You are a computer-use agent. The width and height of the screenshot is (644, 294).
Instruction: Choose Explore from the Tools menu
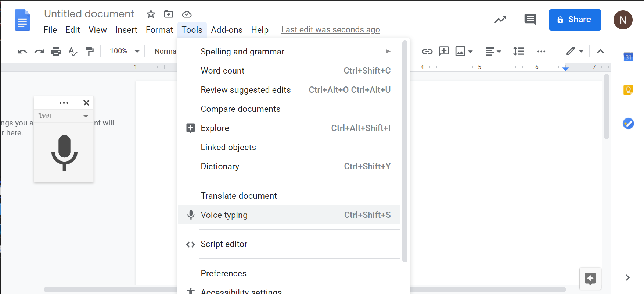coord(289,128)
